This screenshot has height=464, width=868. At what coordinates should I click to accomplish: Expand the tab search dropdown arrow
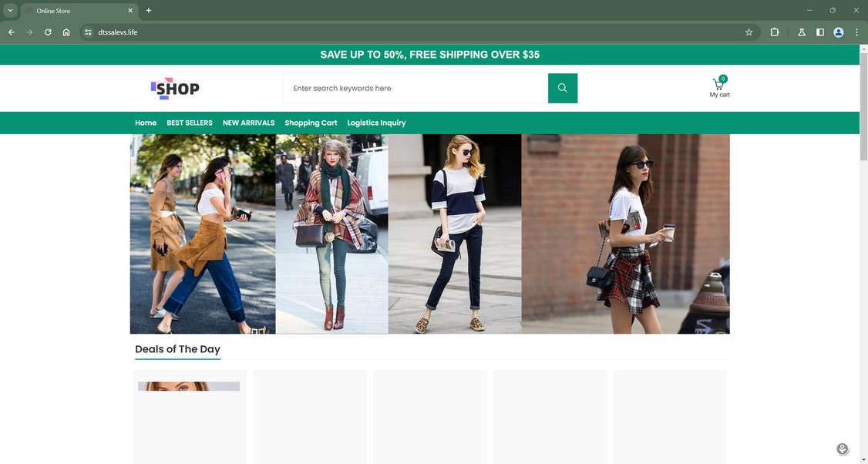10,11
